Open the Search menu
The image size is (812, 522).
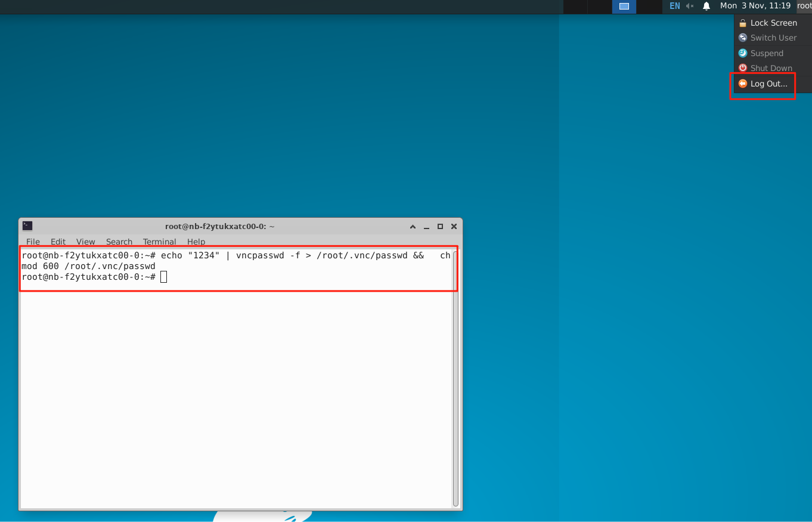point(119,242)
